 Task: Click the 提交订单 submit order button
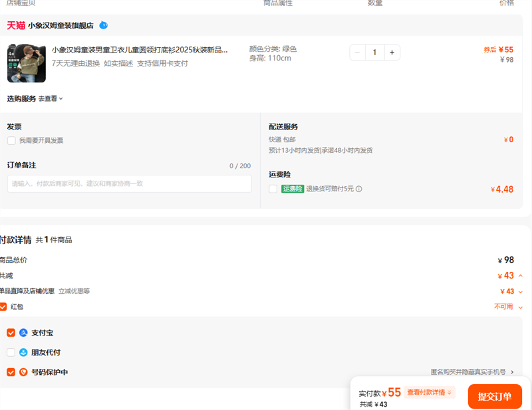[x=494, y=397]
